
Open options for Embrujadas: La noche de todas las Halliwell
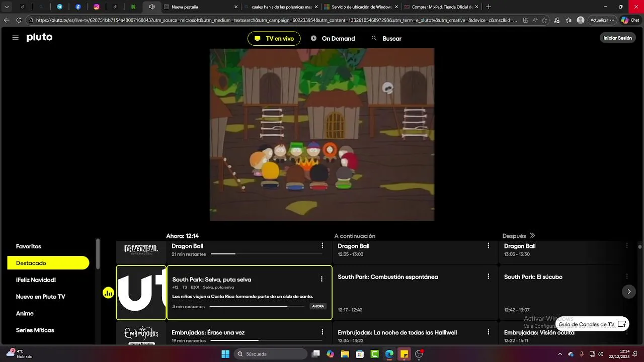488,332
